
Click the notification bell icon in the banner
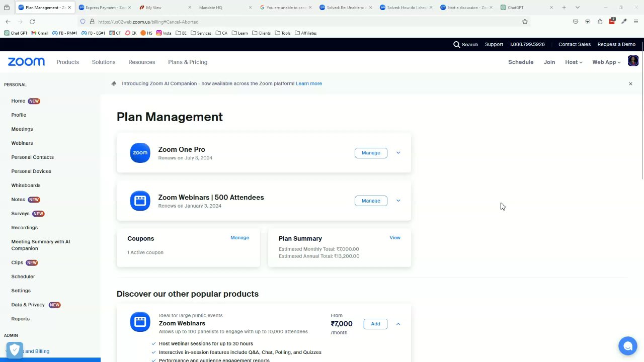click(114, 83)
